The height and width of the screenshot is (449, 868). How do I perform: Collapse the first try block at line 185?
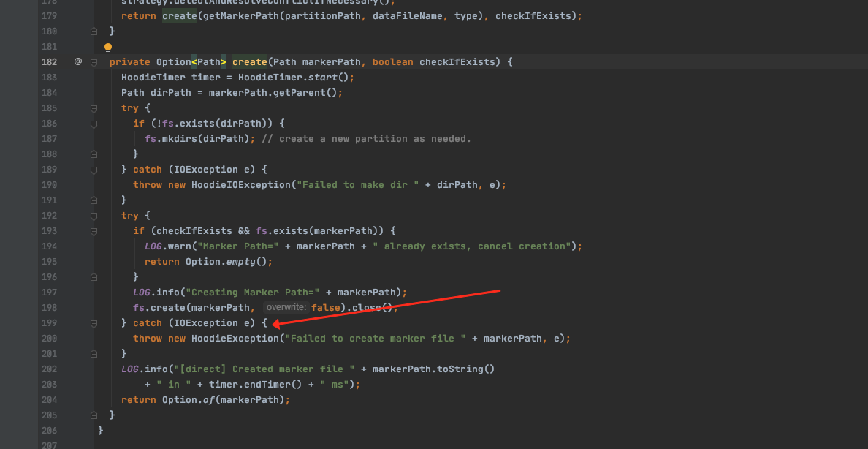[x=94, y=108]
